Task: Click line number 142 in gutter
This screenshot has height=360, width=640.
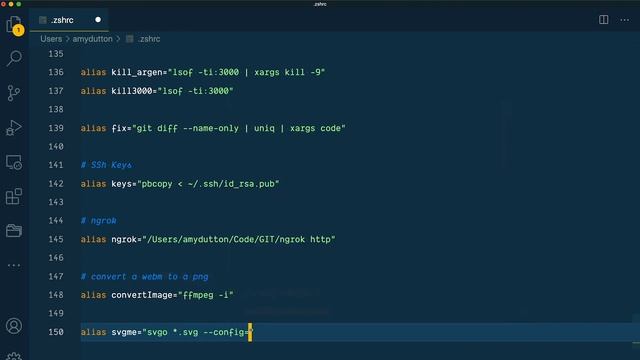Action: (x=56, y=184)
